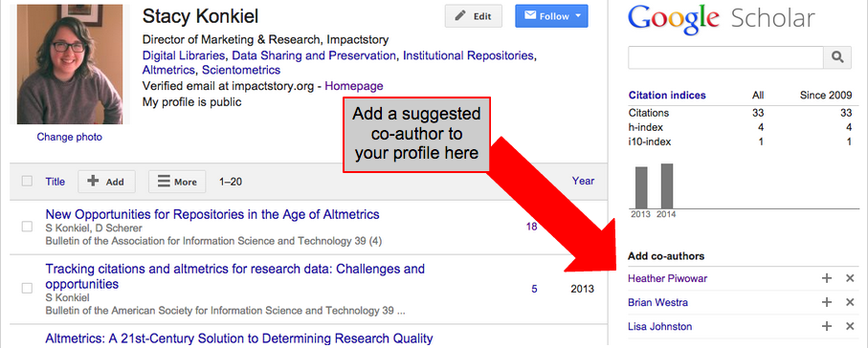Click the Edit pencil button
The height and width of the screenshot is (348, 868).
[474, 16]
